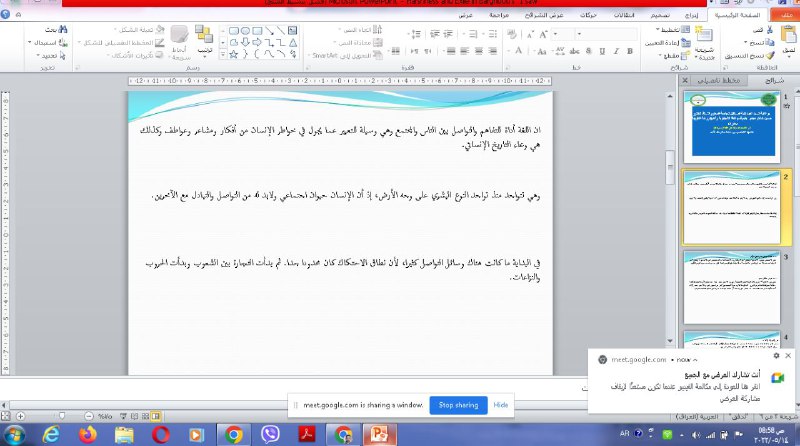The image size is (800, 446).
Task: Click the zoom out minus icon
Action: point(89,416)
